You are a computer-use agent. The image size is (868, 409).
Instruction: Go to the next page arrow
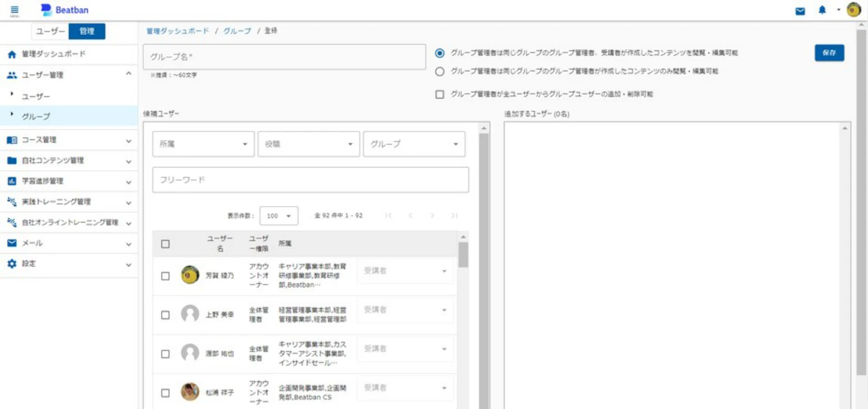(432, 216)
